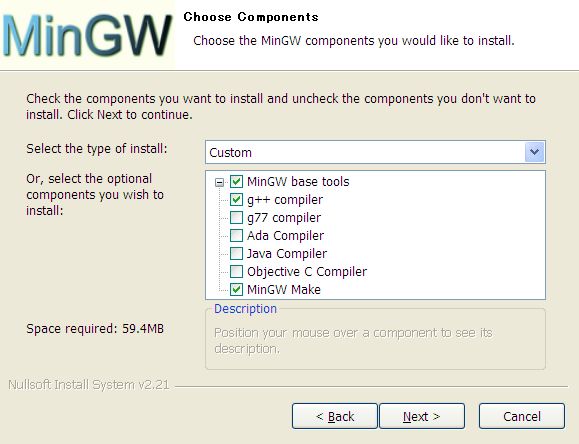Click the MinGW logo image
The height and width of the screenshot is (444, 579).
point(88,35)
